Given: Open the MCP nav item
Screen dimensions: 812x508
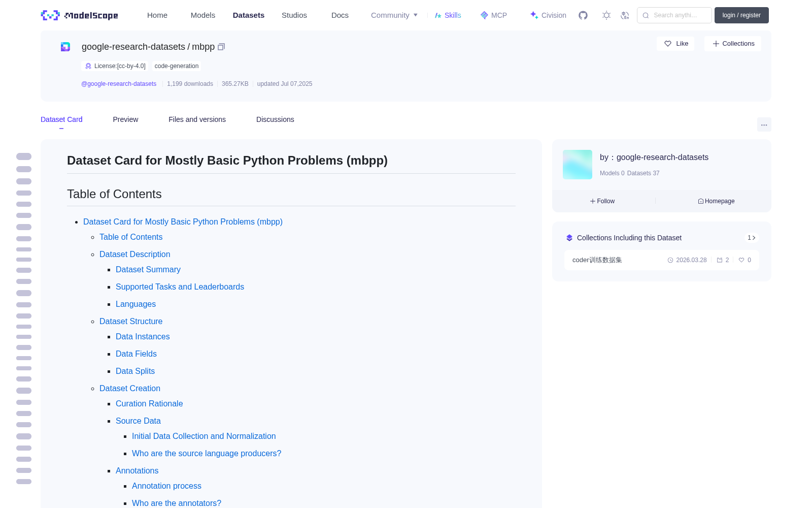Looking at the screenshot, I should pos(494,15).
